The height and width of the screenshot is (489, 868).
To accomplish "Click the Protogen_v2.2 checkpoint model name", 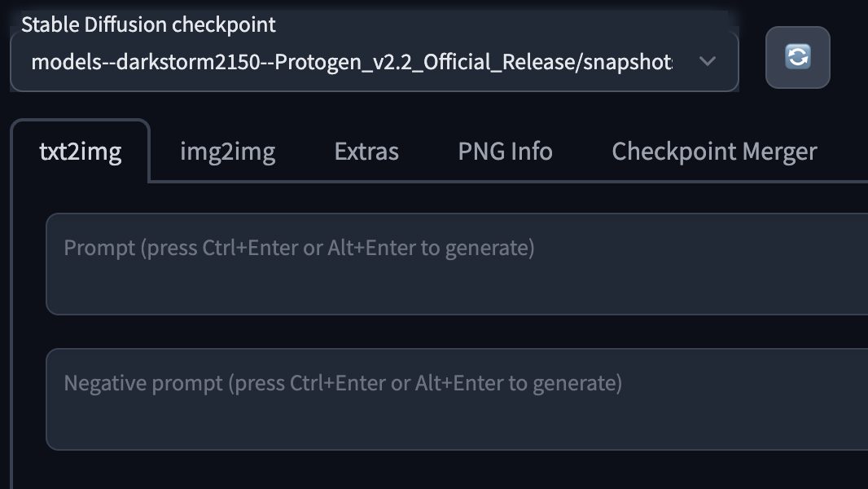I will click(351, 62).
